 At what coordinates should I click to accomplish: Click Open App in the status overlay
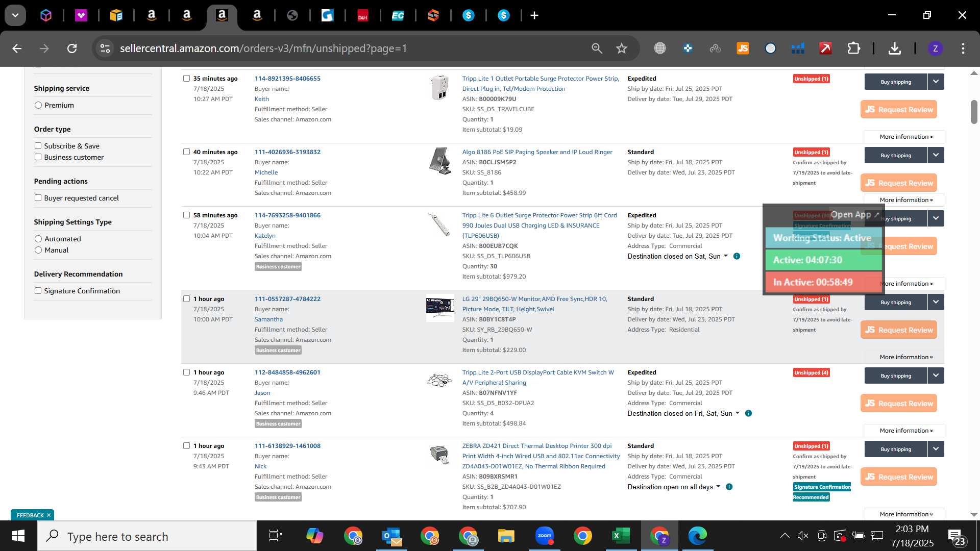click(x=854, y=215)
